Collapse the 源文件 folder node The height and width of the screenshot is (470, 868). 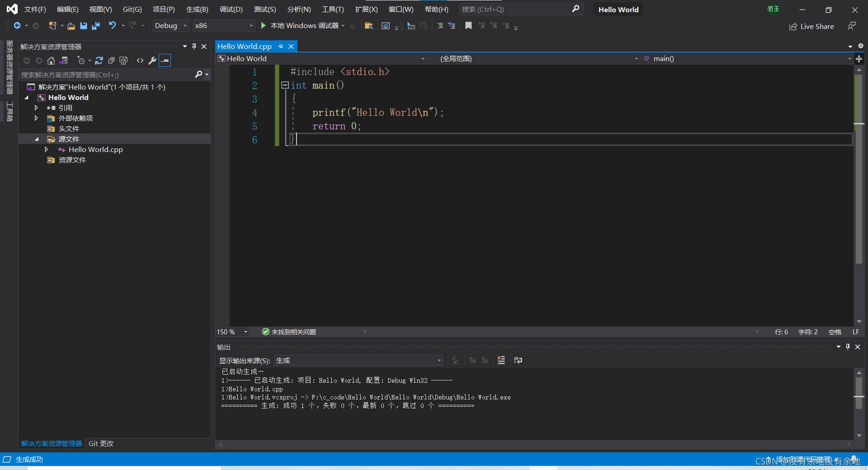[x=37, y=139]
